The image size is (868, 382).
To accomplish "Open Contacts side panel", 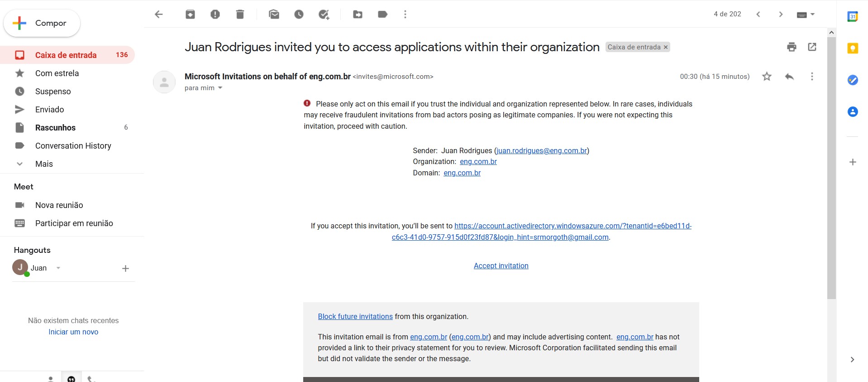I will click(x=853, y=111).
